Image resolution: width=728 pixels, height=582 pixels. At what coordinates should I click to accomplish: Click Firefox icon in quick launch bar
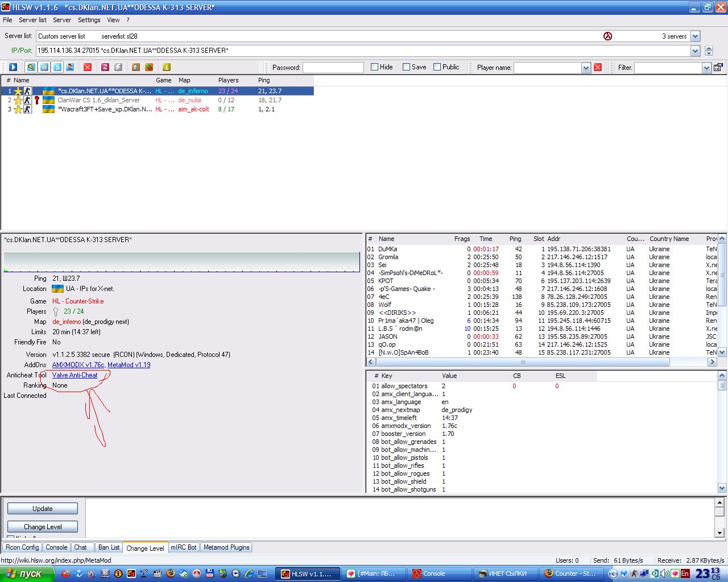tap(171, 573)
